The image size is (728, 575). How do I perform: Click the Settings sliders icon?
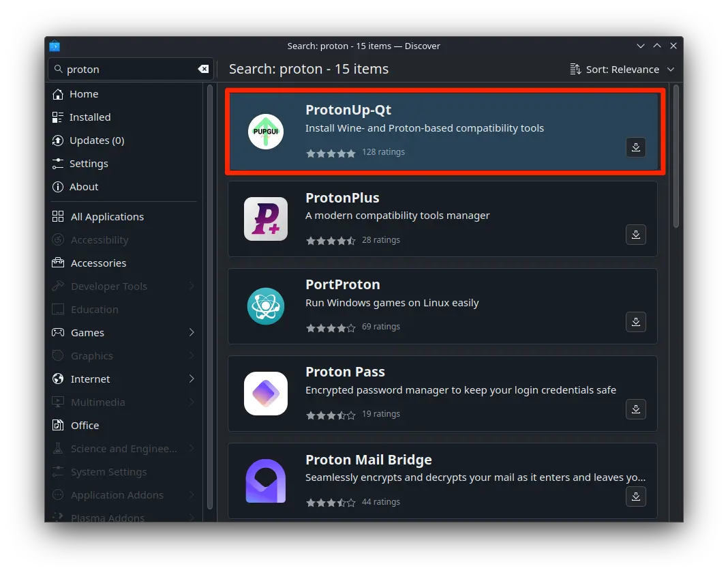click(x=58, y=164)
